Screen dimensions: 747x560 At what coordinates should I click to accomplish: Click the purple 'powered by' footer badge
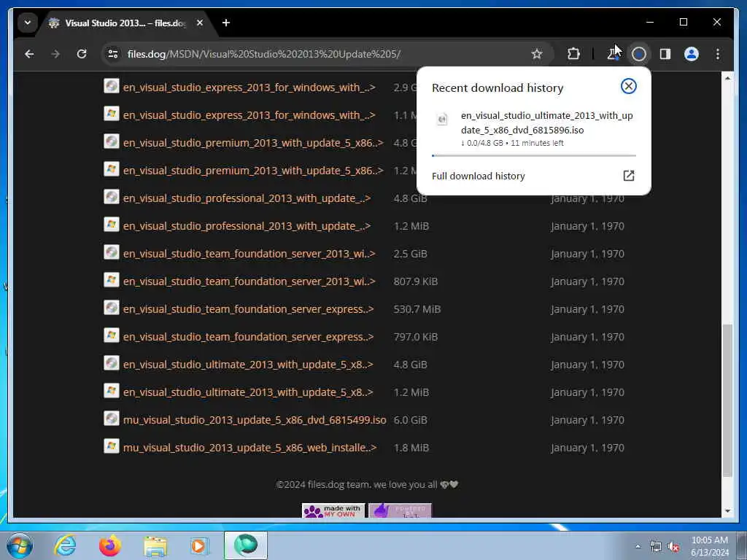[x=400, y=511]
